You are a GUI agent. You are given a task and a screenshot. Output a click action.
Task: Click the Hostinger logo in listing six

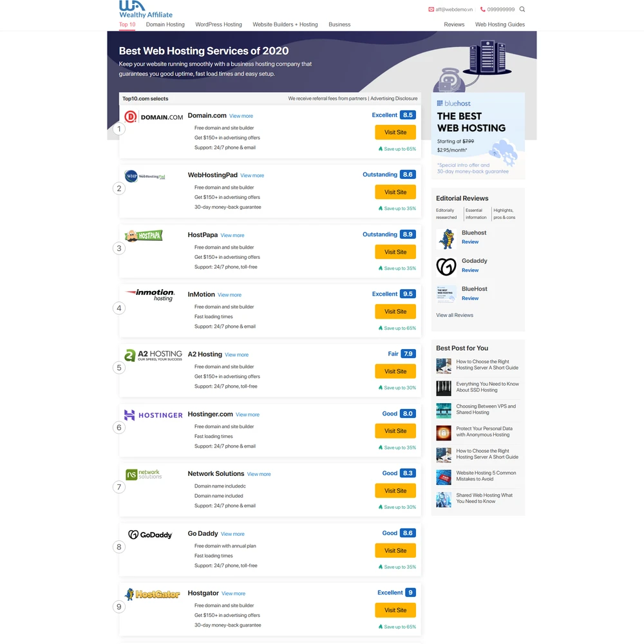153,415
